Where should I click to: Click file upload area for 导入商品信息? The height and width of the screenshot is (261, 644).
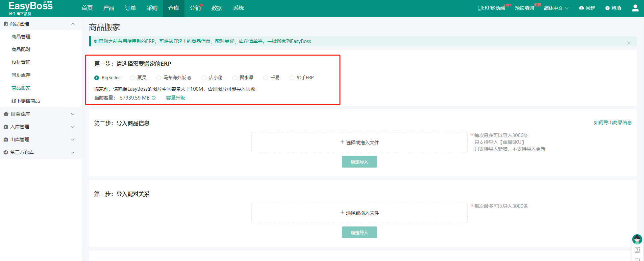tap(360, 143)
